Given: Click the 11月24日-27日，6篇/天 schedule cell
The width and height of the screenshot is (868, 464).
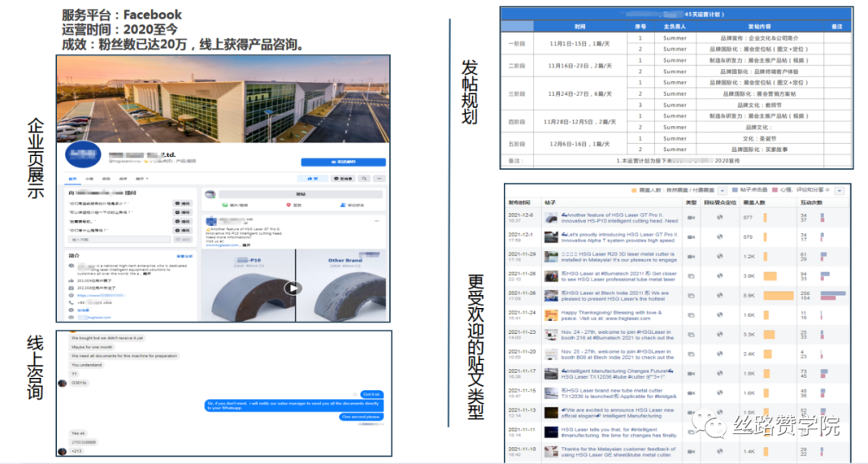Looking at the screenshot, I should [579, 93].
